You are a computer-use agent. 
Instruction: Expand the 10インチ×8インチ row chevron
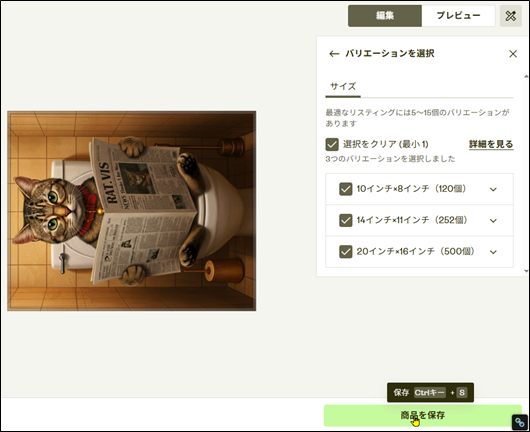(493, 189)
